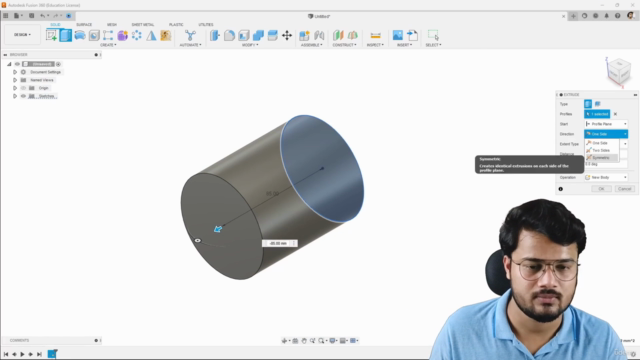Click the ViewCube in the corner
Viewport: 640px width, 360px height.
tap(619, 72)
